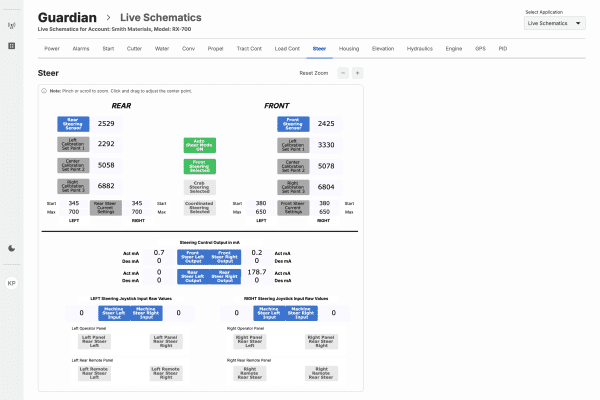Click the Rear Steering Sensor block
600x400 pixels.
tap(73, 124)
